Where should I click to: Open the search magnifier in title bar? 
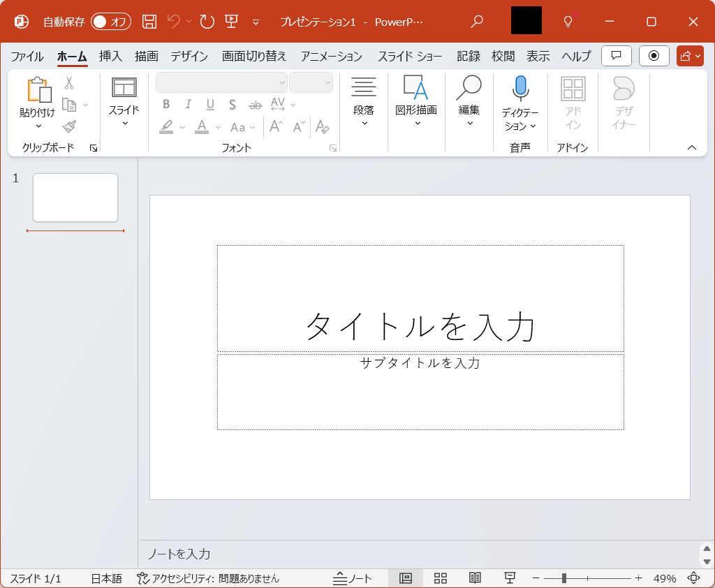476,22
